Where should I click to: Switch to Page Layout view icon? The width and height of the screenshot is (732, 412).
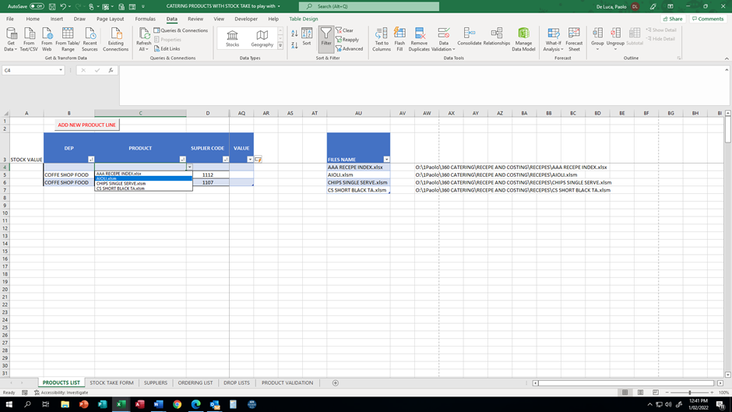640,392
